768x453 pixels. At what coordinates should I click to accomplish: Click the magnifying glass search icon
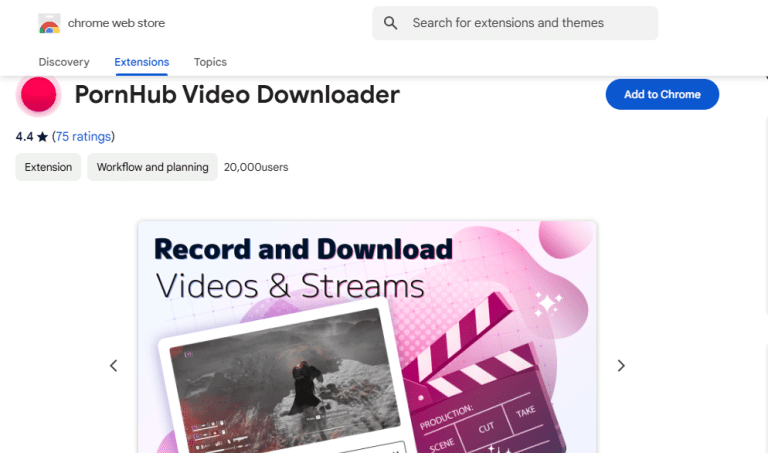(391, 23)
